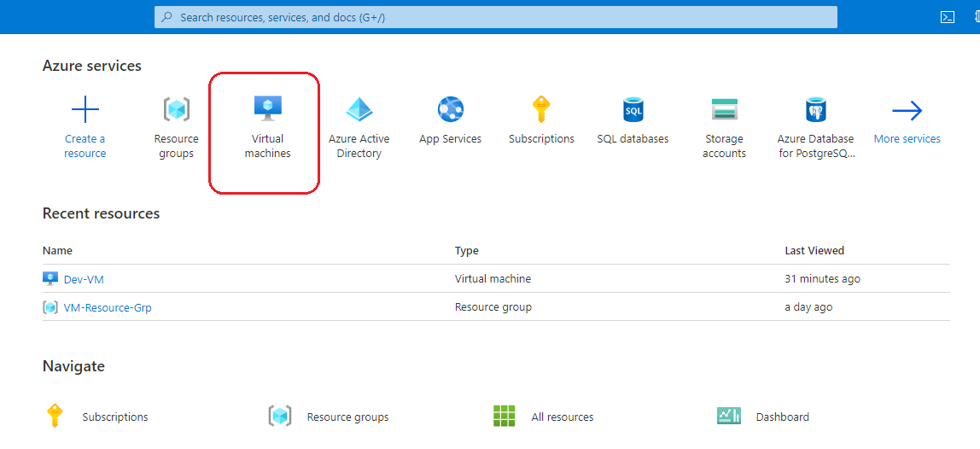
Task: Click the magnifier icon in the search bar
Action: [166, 18]
